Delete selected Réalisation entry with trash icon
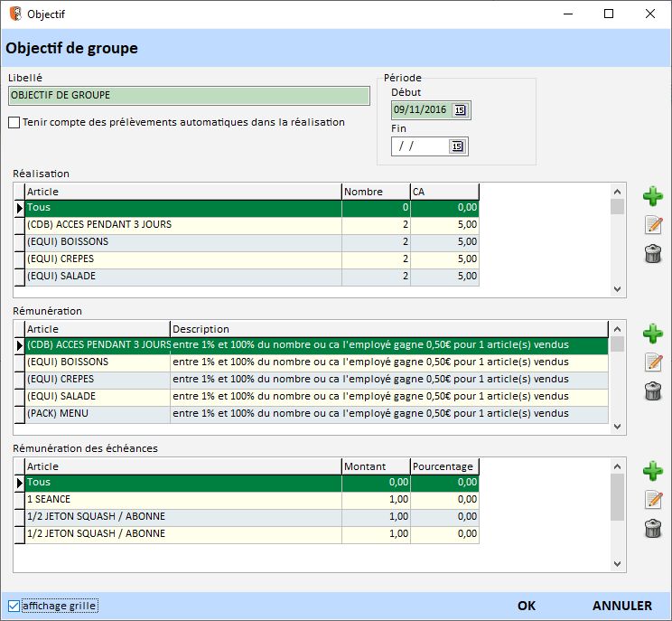Image resolution: width=672 pixels, height=621 pixels. (652, 254)
